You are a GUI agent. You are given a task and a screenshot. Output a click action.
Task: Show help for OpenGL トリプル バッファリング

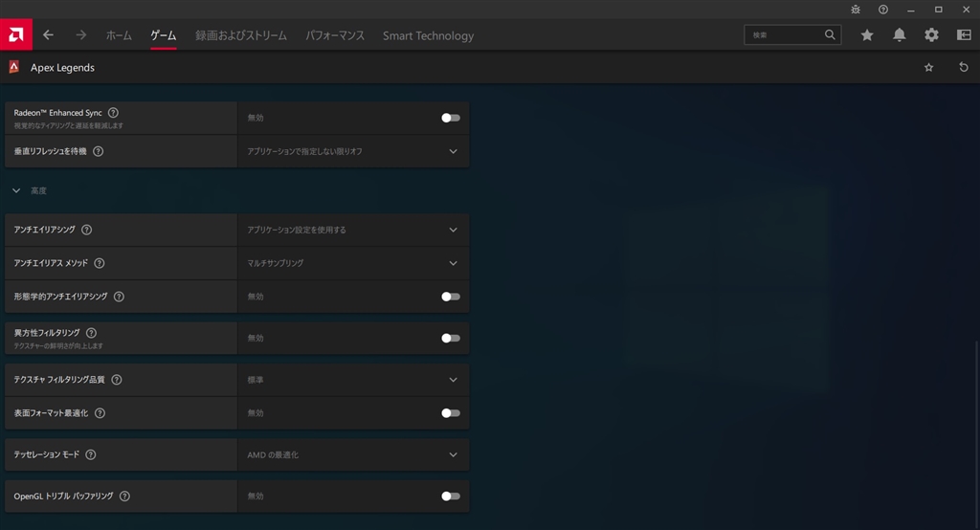[x=124, y=497]
